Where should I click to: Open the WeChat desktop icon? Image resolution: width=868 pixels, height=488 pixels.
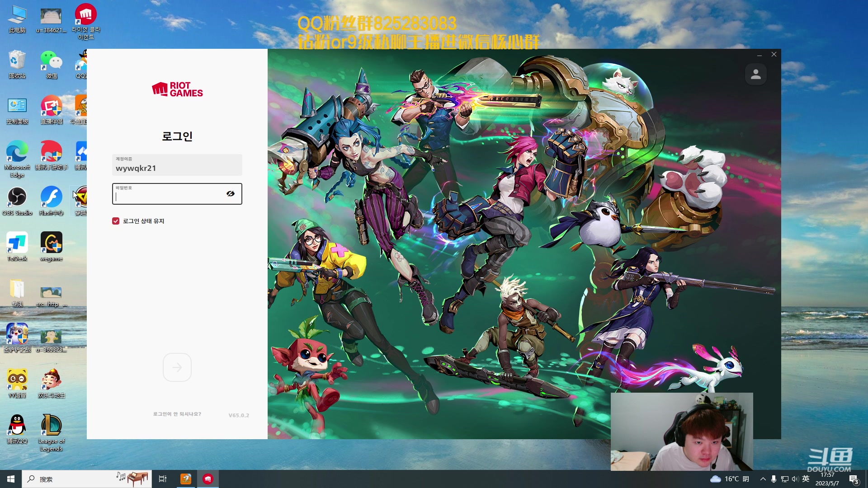click(52, 65)
